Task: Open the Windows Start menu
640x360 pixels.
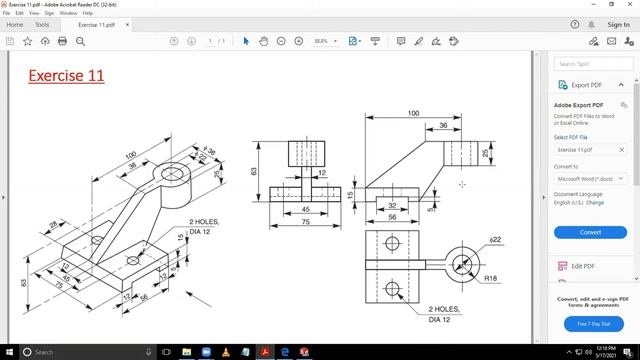Action: pos(9,352)
